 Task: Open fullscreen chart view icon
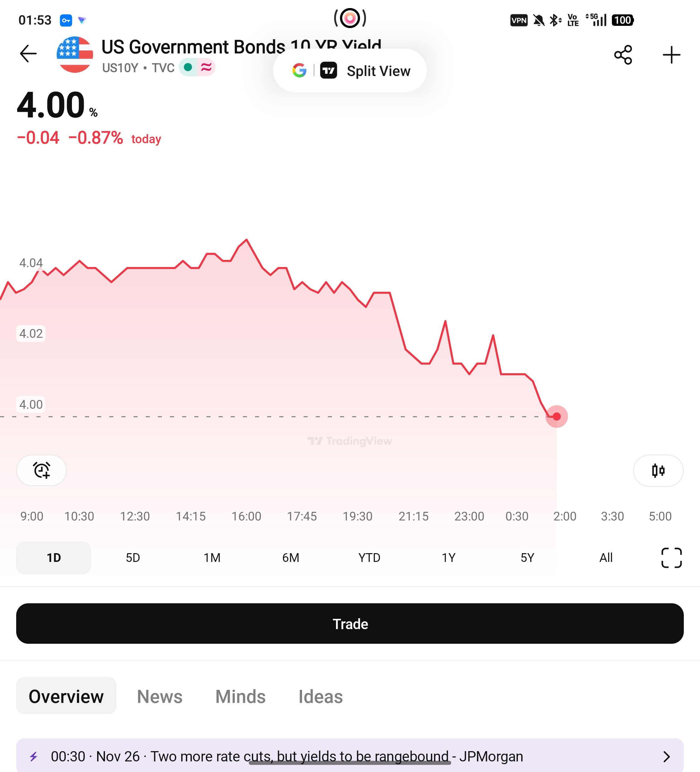pos(671,558)
